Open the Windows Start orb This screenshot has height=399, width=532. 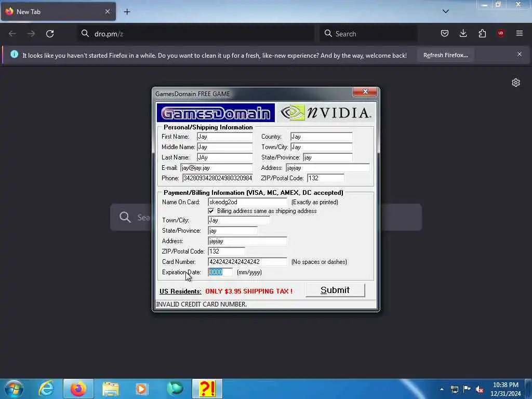14,389
